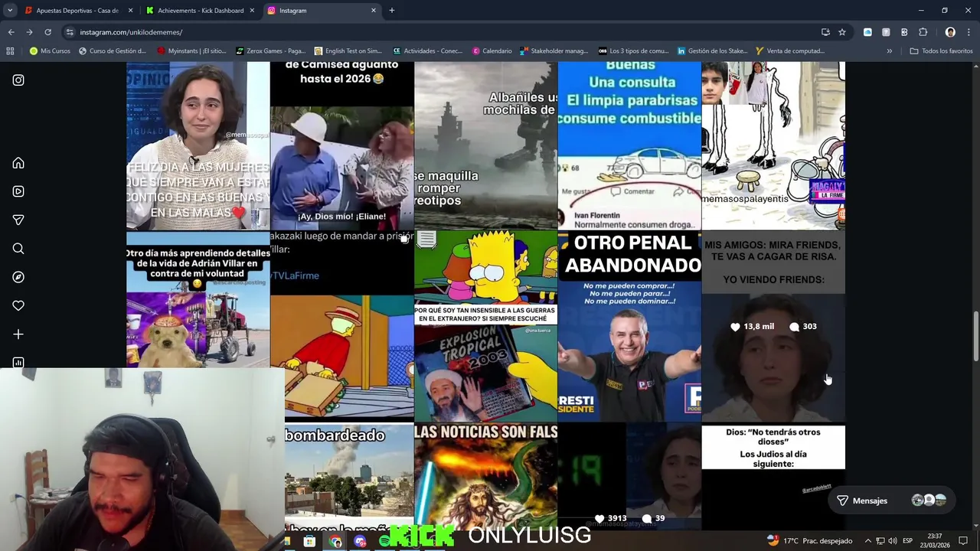Open bombardeado city smoke post
Image resolution: width=980 pixels, height=551 pixels.
pyautogui.click(x=348, y=476)
